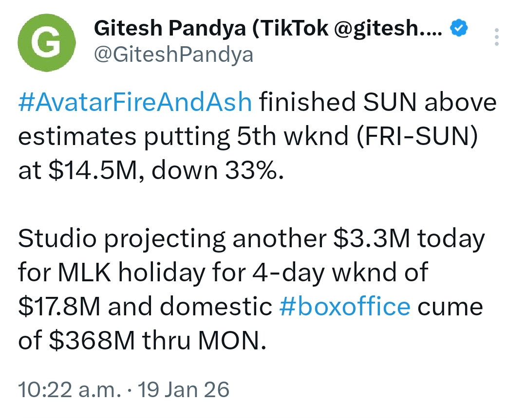
Task: Click the "Studio projecting another" text
Action: pos(171,239)
